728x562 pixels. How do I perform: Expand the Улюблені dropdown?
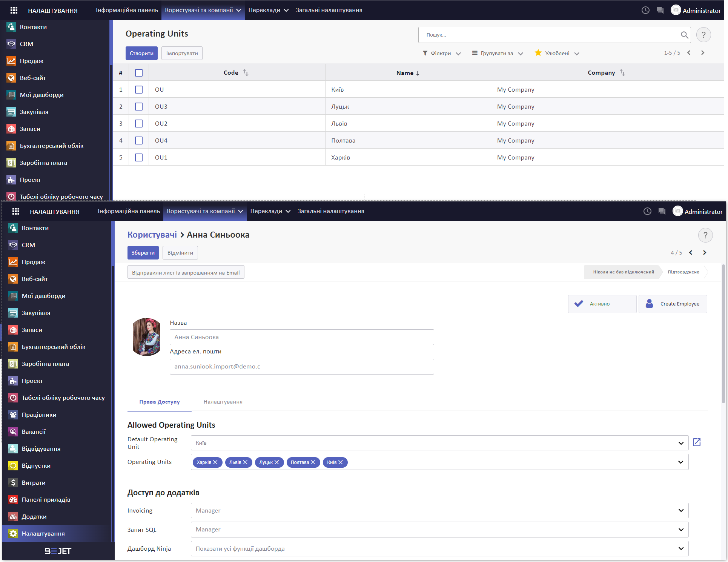pos(557,53)
